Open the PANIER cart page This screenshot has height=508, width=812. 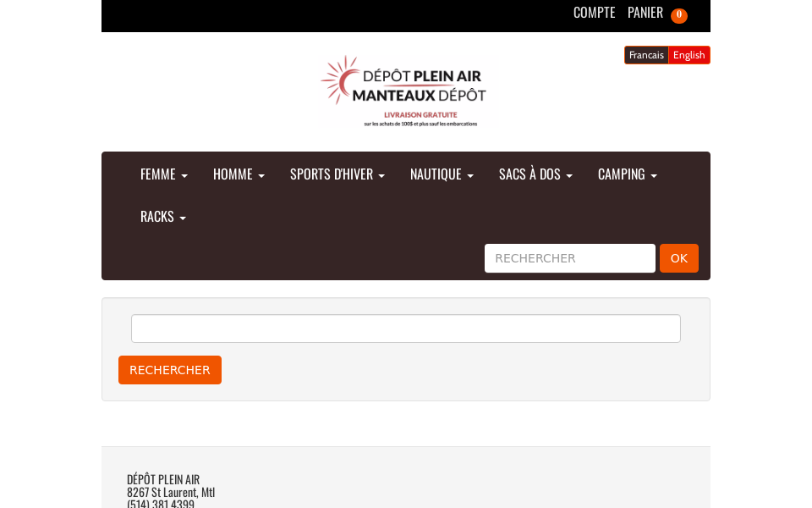(x=645, y=12)
